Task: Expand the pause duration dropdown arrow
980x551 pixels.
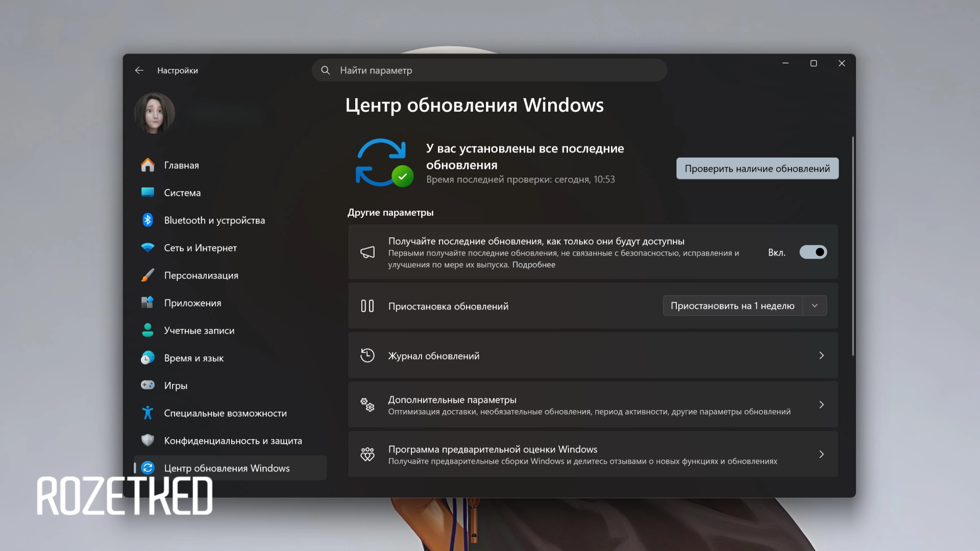Action: (x=815, y=306)
